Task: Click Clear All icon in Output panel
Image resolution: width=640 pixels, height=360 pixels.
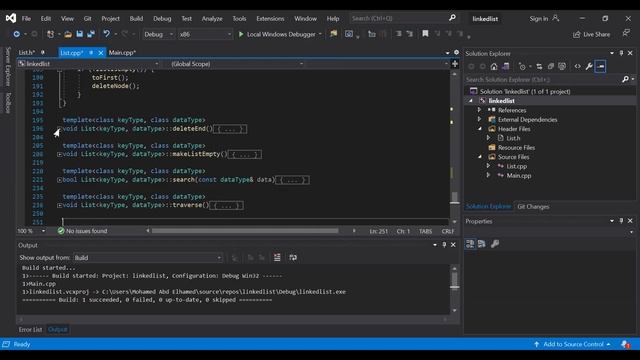Action: point(277,258)
